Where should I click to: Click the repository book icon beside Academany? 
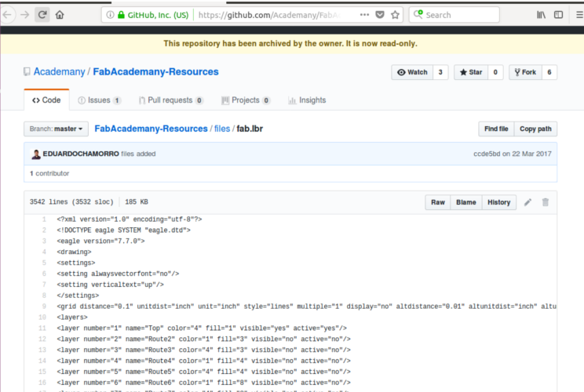tap(27, 71)
